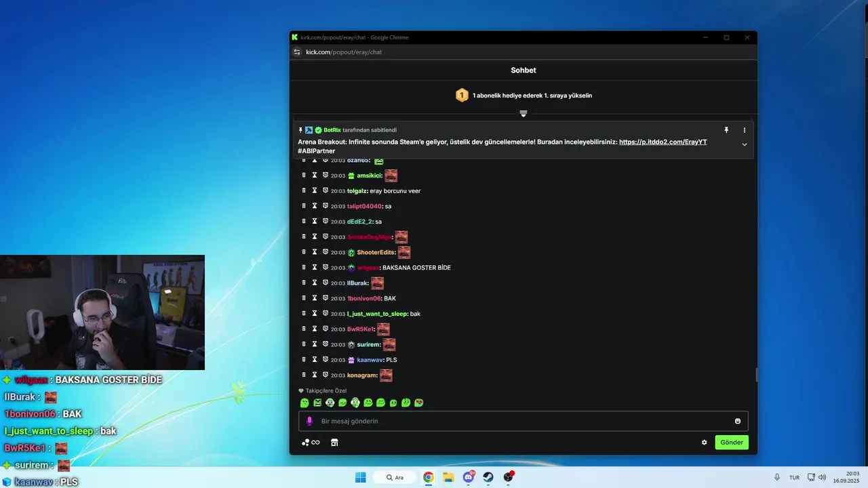Open Discord from the taskbar
This screenshot has width=868, height=488.
coord(468,477)
